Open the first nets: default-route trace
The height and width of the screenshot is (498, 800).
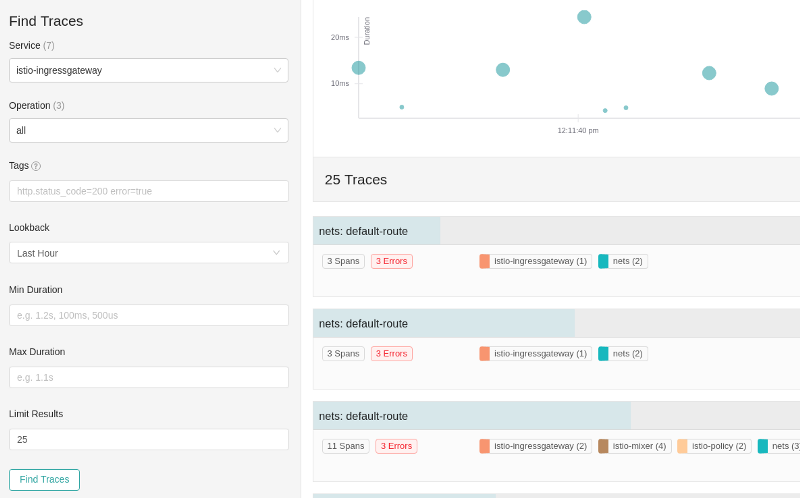pos(363,231)
